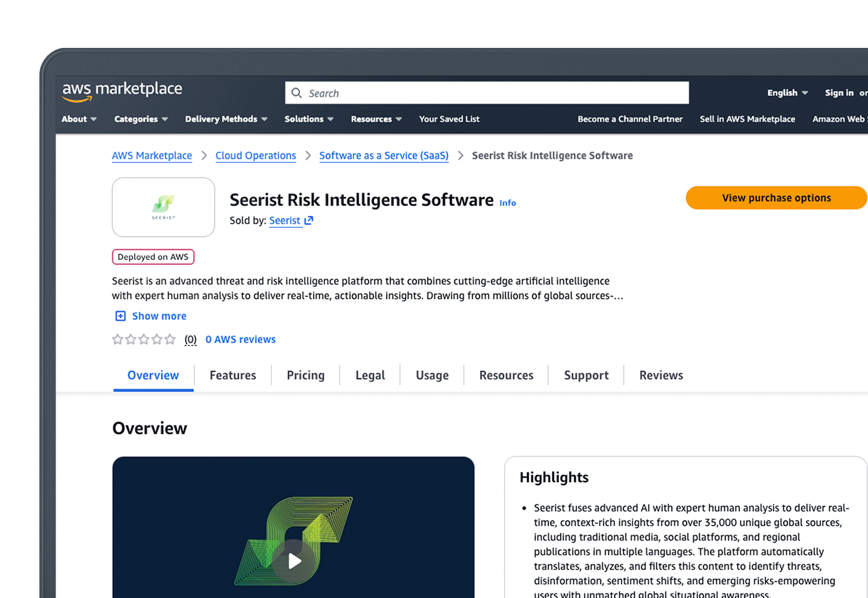Click the View purchase options button
868x598 pixels.
(x=776, y=198)
